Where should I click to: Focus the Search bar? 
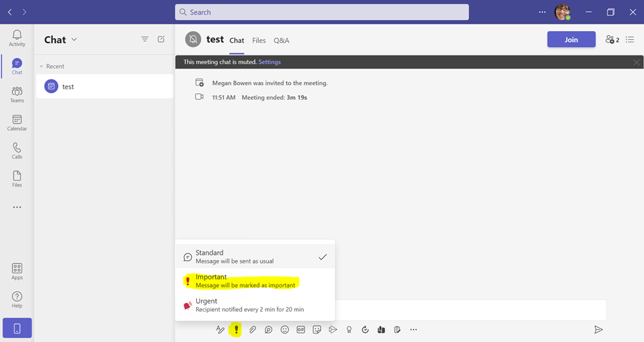coord(322,12)
